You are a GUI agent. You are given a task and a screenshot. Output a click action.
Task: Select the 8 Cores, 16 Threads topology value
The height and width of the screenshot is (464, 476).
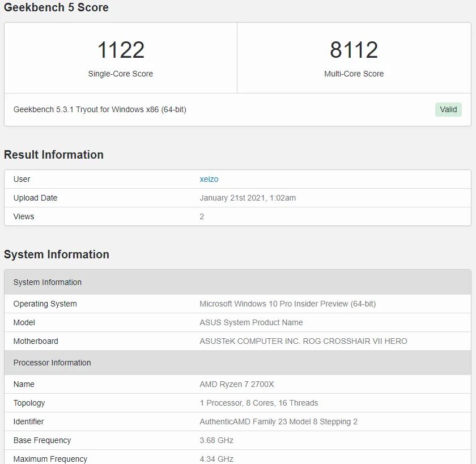[258, 403]
